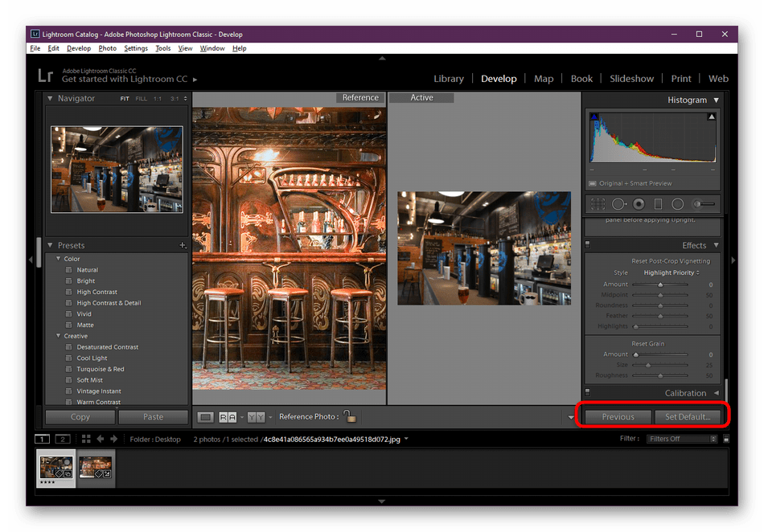The image size is (764, 532).
Task: Collapse the Effects panel
Action: [x=717, y=245]
